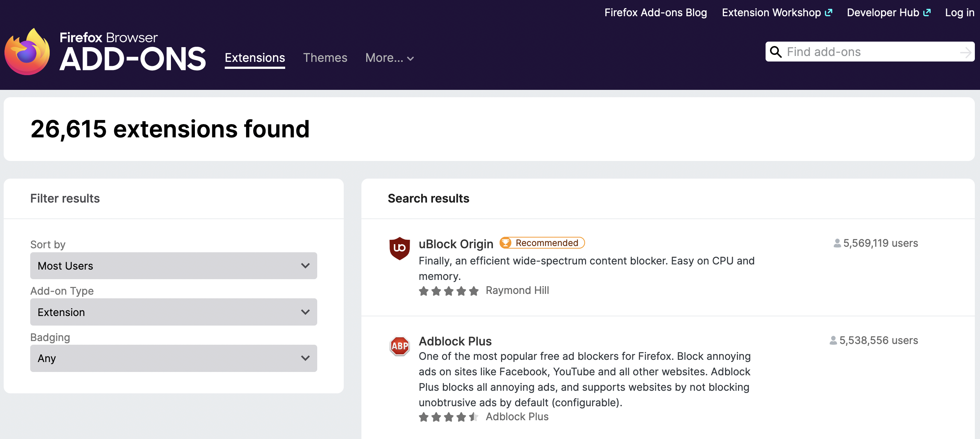Click uBlock Origin's five-star rating
The width and height of the screenshot is (980, 439).
tap(448, 291)
